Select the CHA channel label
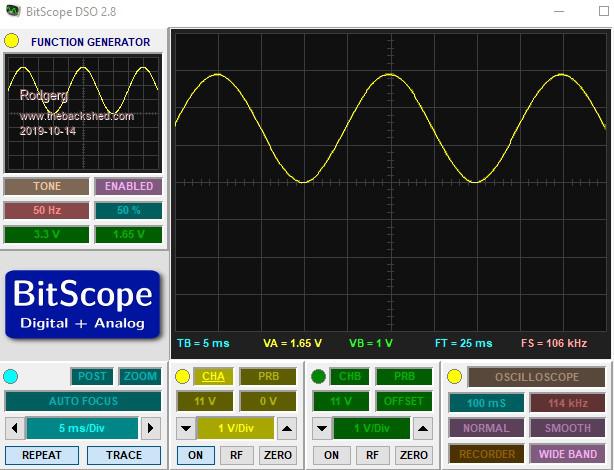Viewport: 614px width, 470px height. tap(213, 377)
